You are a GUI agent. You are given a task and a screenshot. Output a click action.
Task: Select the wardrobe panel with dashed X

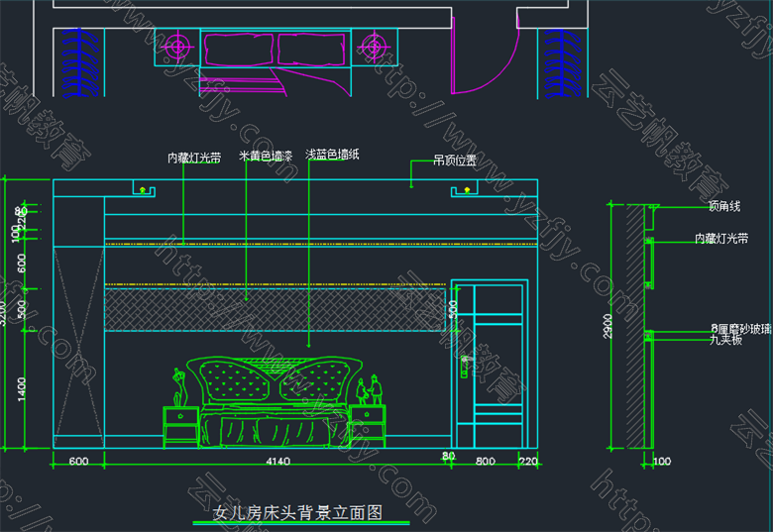tap(79, 348)
